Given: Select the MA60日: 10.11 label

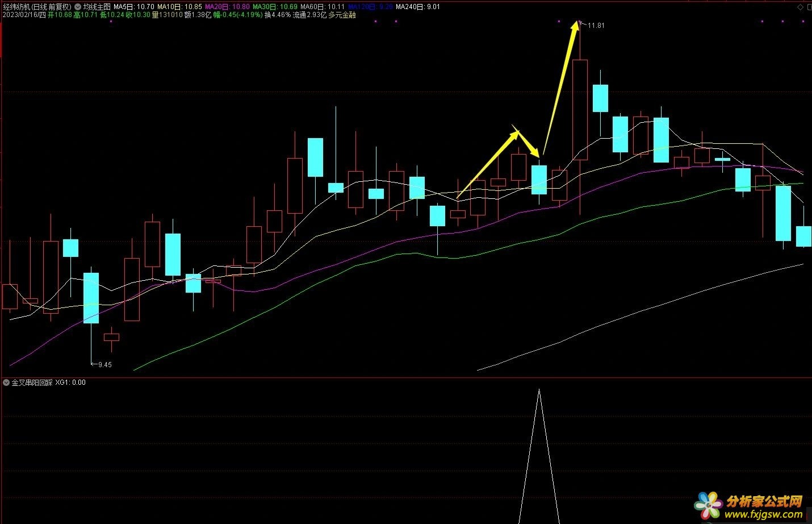Looking at the screenshot, I should click(x=323, y=7).
